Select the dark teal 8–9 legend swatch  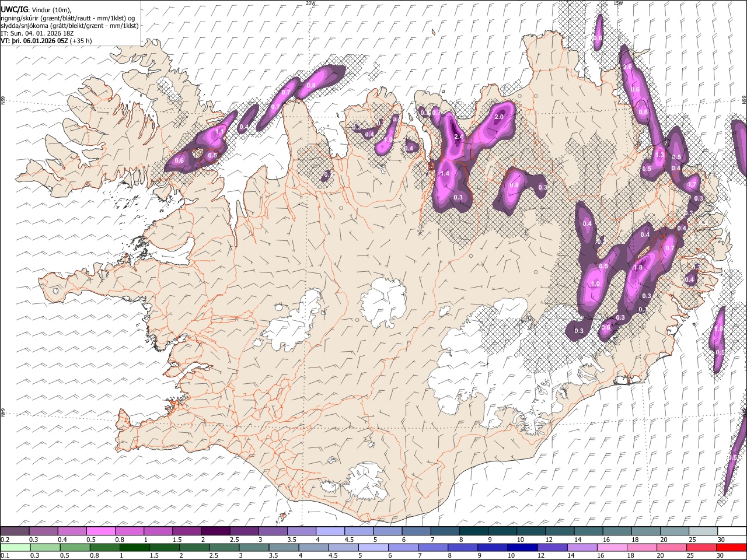(x=473, y=531)
